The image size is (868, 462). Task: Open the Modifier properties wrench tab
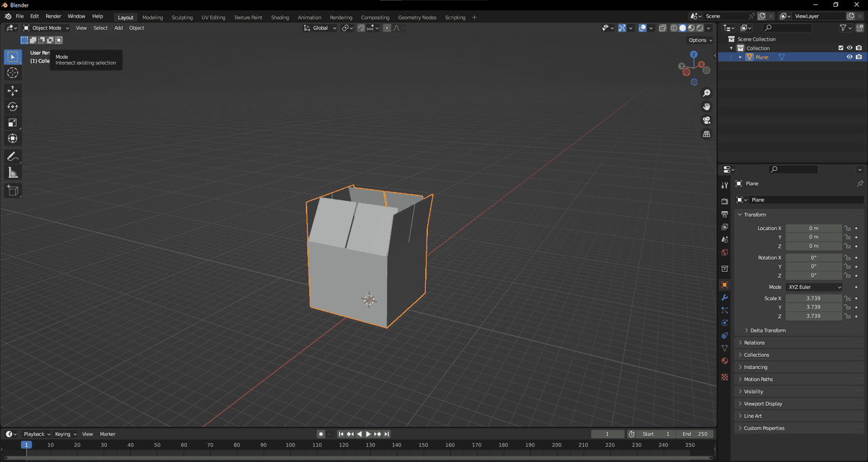pyautogui.click(x=724, y=297)
